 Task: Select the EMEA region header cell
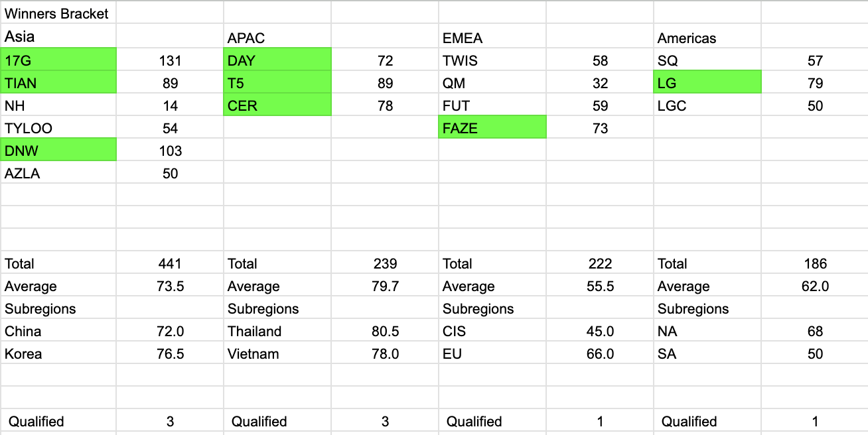(492, 38)
